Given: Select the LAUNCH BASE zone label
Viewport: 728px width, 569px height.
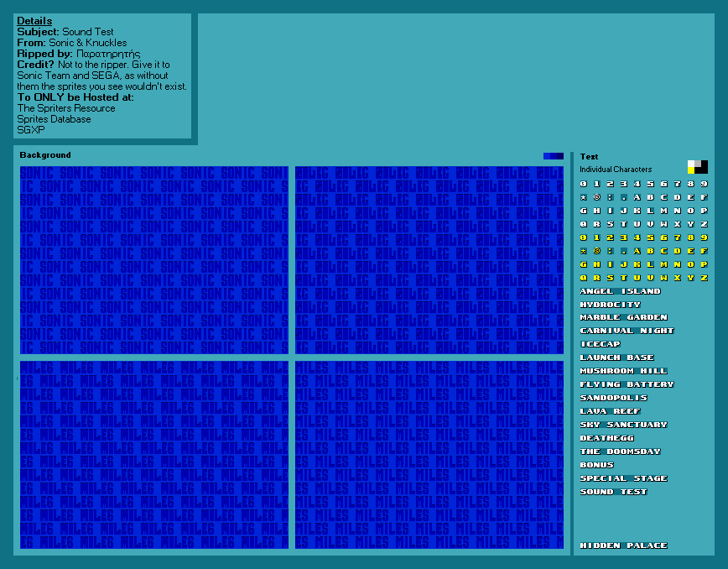Looking at the screenshot, I should pyautogui.click(x=617, y=358).
